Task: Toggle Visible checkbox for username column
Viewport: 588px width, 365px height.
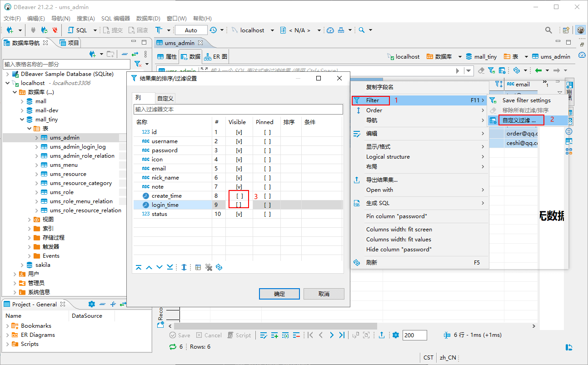Action: click(x=239, y=141)
